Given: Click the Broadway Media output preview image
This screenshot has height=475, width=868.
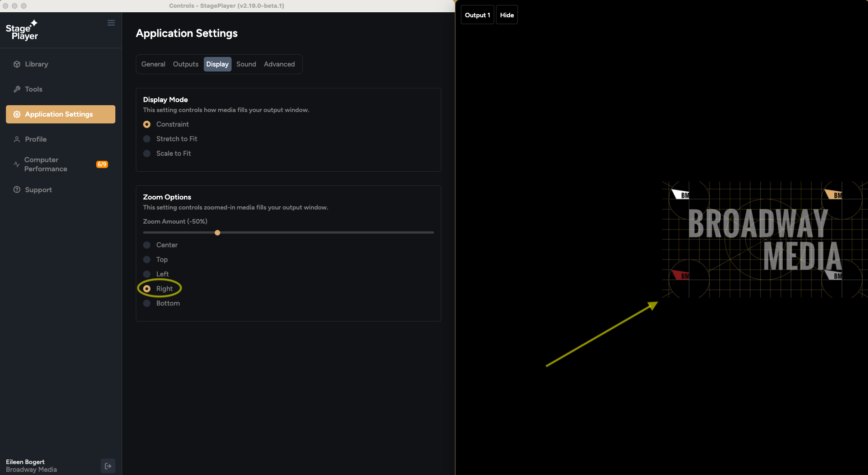Looking at the screenshot, I should tap(765, 240).
